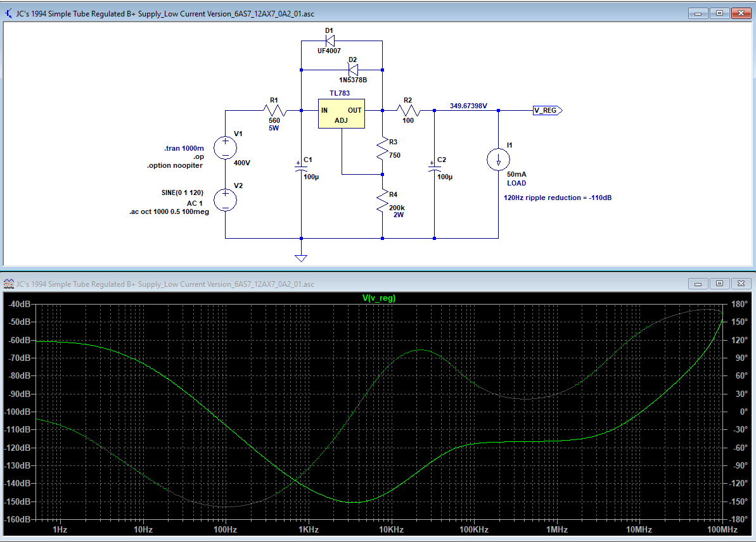Click the plot window title icon

click(9, 284)
